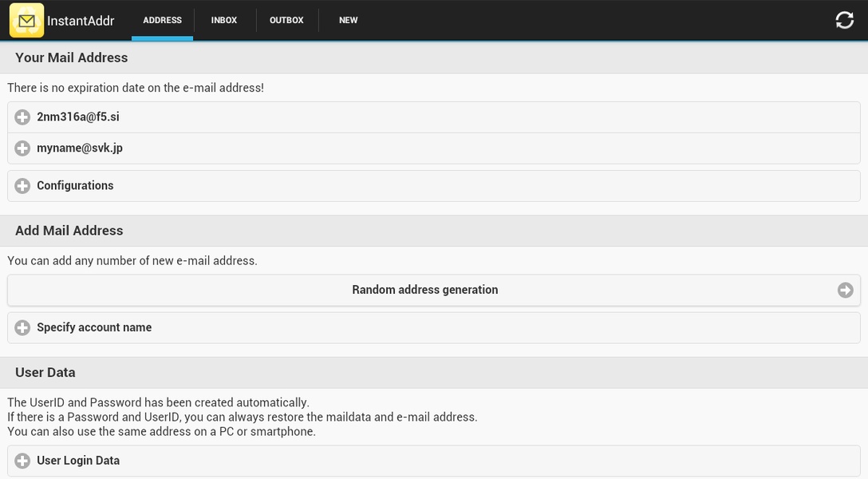This screenshot has width=868, height=479.
Task: Generate a random address
Action: coord(433,290)
